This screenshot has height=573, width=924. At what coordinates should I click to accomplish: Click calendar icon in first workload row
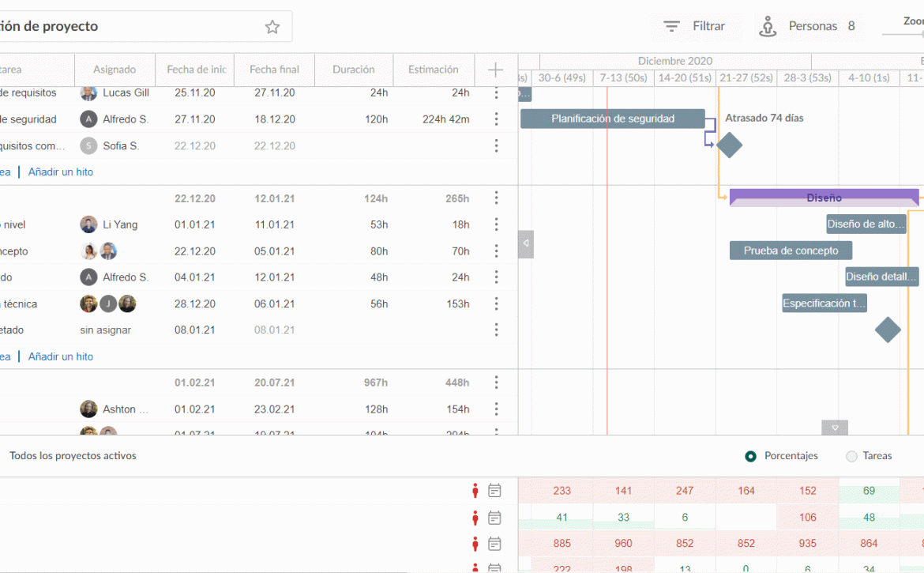(494, 491)
